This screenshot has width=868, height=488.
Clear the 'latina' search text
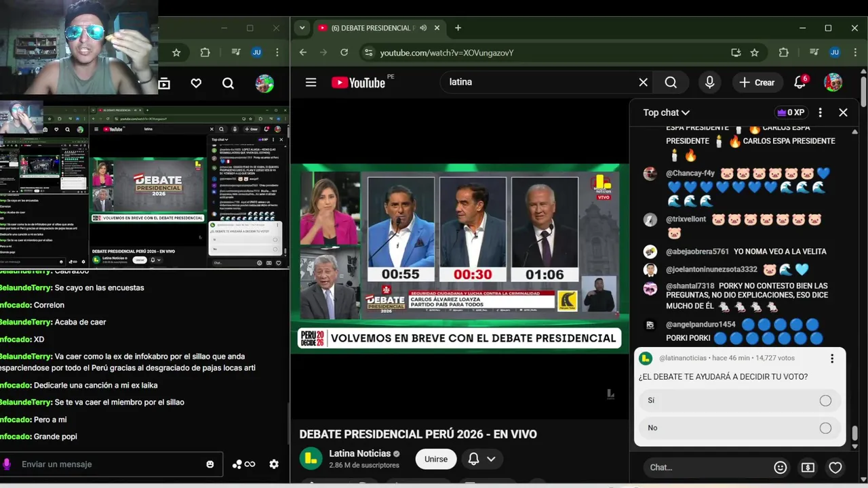(643, 82)
